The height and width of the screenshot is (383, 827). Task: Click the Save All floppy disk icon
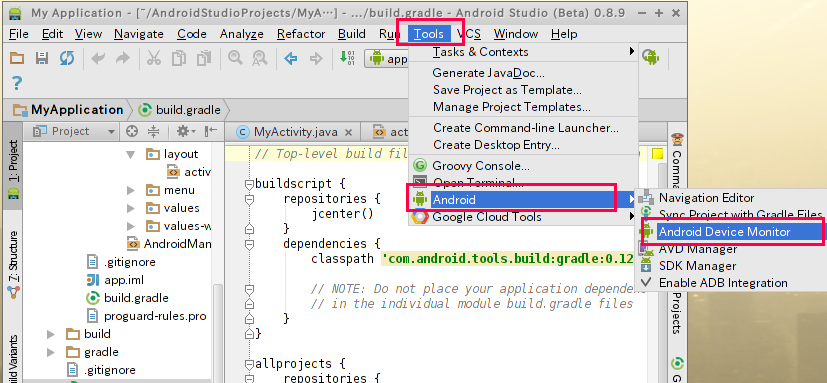(42, 58)
